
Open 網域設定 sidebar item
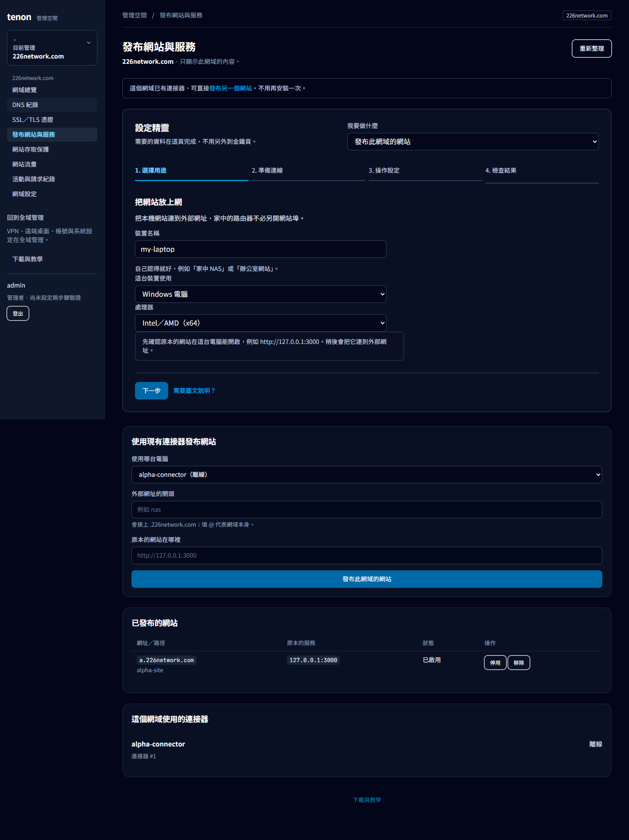(x=52, y=194)
